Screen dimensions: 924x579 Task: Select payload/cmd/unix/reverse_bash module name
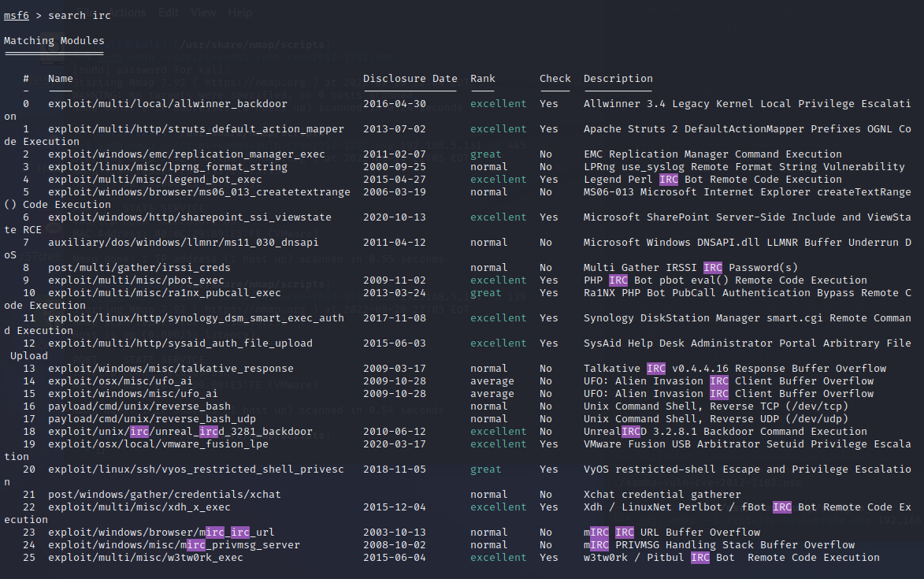(139, 406)
